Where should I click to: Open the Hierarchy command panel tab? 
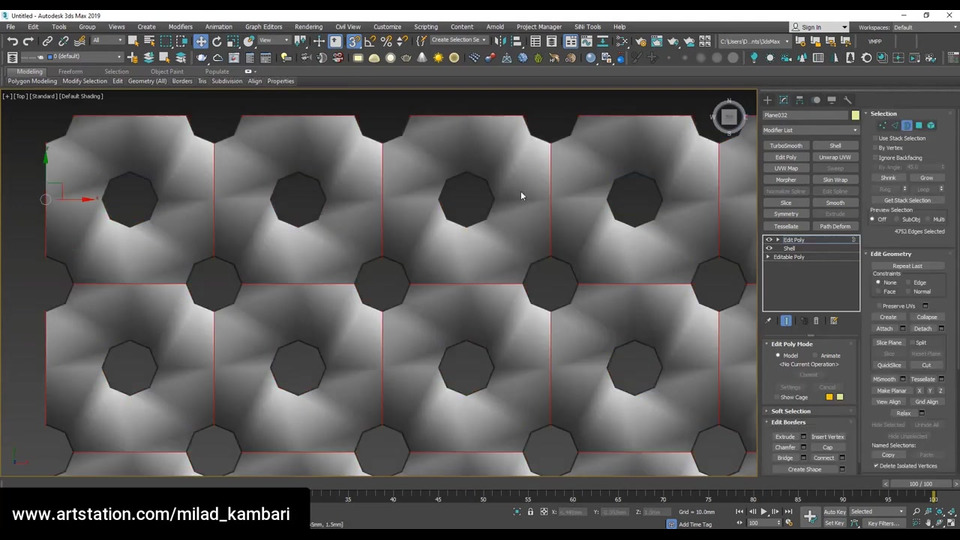[800, 100]
